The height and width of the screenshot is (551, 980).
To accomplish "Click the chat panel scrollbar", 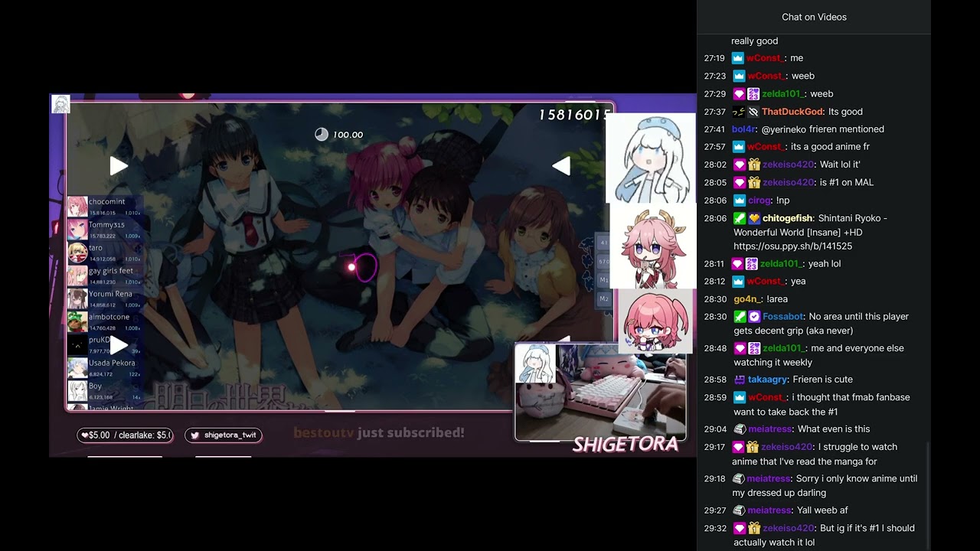I will [927, 495].
